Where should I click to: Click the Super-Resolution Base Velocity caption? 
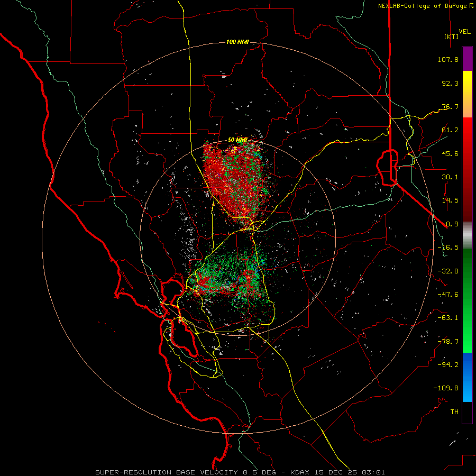point(240,472)
